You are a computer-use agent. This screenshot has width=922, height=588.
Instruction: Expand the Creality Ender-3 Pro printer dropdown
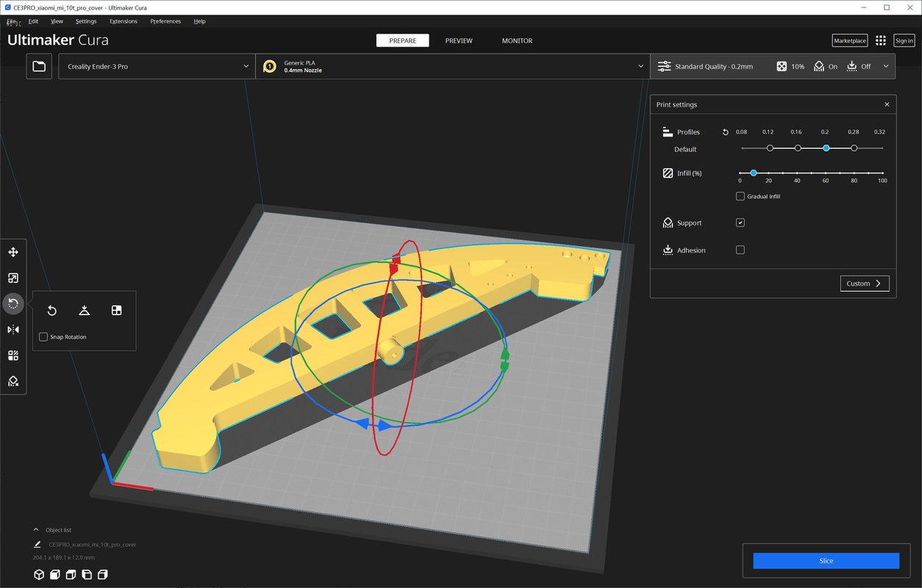pos(157,66)
